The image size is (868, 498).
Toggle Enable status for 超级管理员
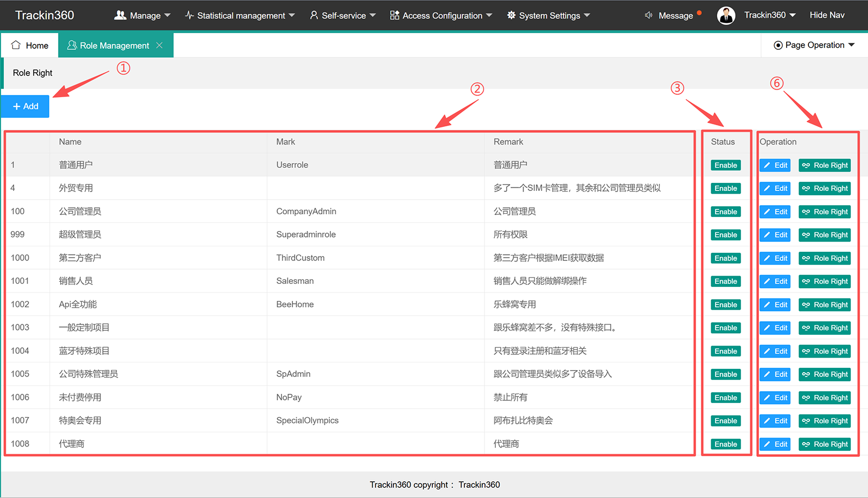point(726,235)
